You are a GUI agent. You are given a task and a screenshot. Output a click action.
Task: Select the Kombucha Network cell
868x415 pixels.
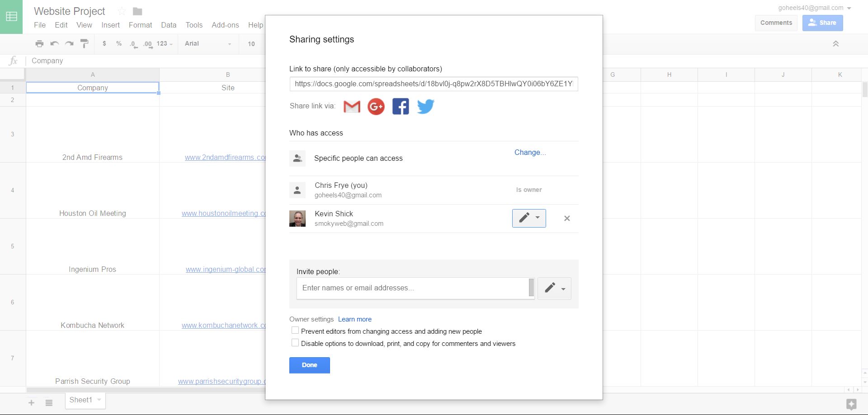(x=93, y=303)
